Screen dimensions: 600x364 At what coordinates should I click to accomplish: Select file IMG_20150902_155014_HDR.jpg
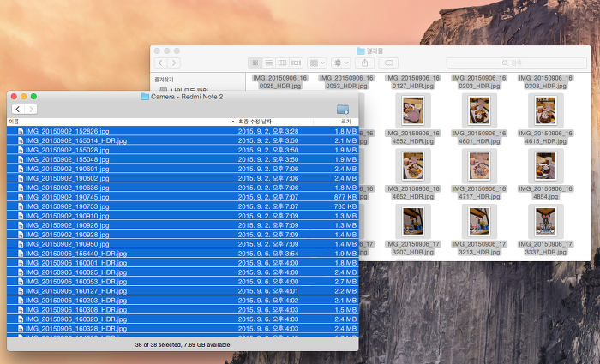point(183,140)
